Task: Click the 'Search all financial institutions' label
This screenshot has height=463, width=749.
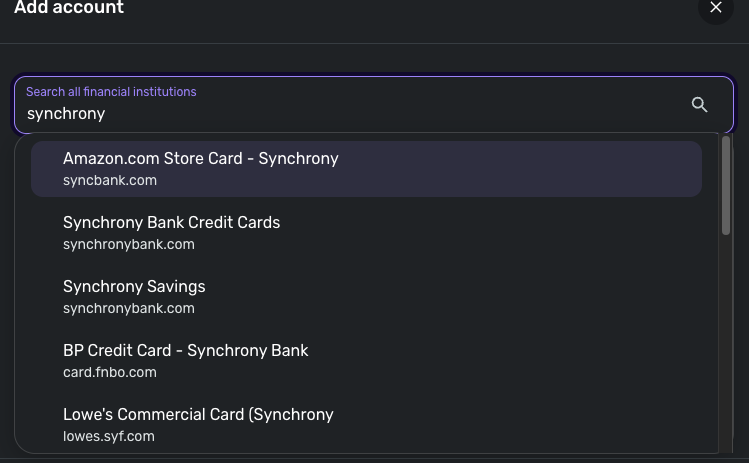Action: 111,92
